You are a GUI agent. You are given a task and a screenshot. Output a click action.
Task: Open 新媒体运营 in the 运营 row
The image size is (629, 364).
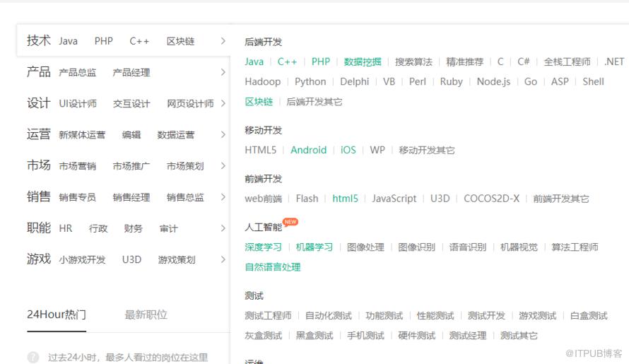(x=82, y=135)
